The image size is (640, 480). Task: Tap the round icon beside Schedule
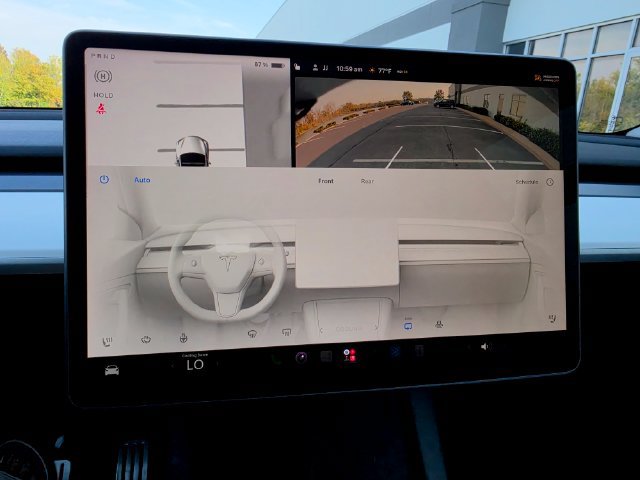click(x=550, y=182)
